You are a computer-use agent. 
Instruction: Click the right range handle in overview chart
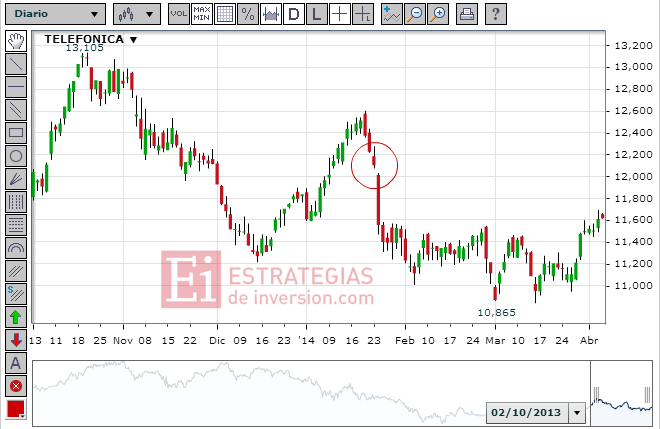click(647, 394)
